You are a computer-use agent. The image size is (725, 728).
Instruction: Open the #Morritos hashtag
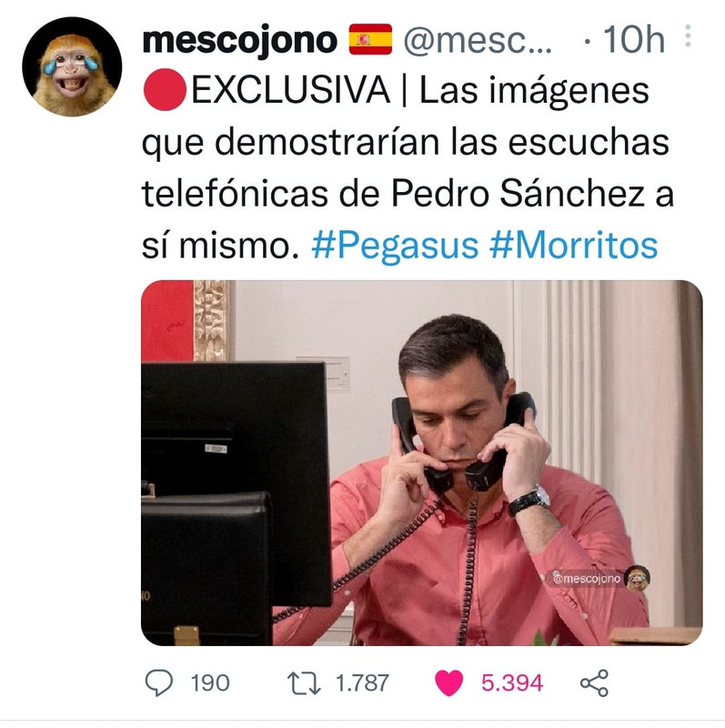pos(574,245)
